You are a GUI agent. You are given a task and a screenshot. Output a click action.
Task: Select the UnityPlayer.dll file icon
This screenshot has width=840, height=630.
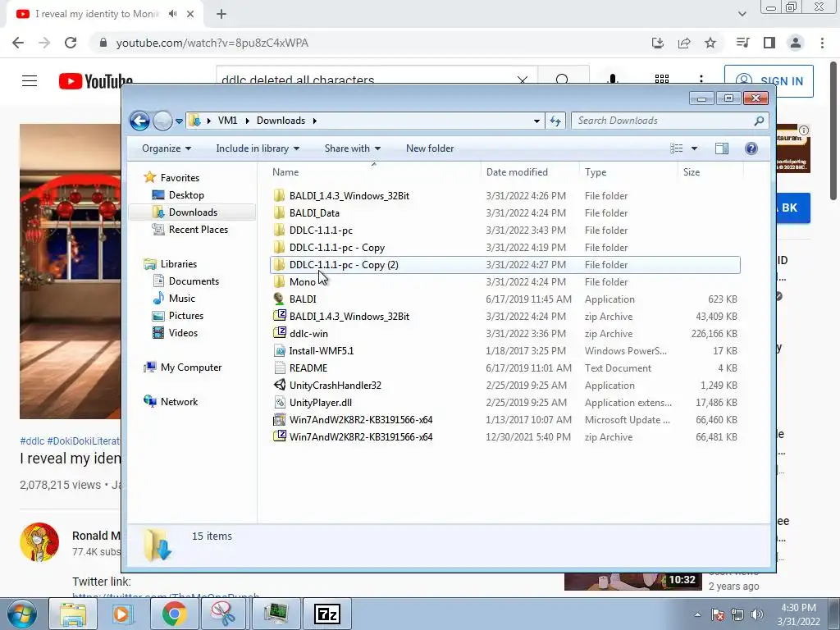[x=279, y=402]
